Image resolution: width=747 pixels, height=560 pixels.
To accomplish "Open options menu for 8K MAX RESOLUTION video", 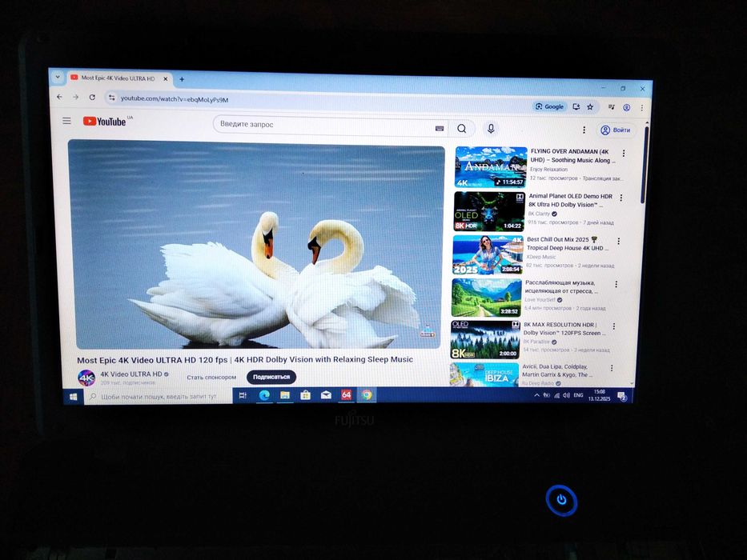I will pos(613,326).
